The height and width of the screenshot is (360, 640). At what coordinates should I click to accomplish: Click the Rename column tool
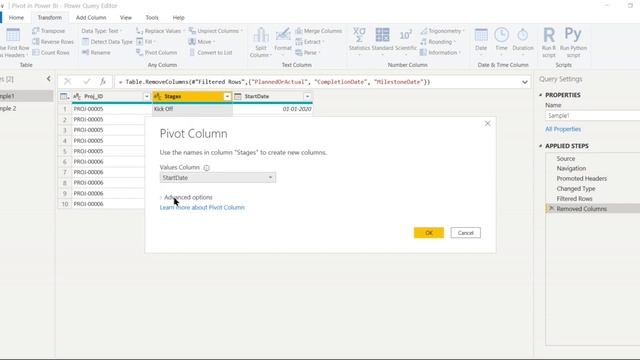point(96,53)
